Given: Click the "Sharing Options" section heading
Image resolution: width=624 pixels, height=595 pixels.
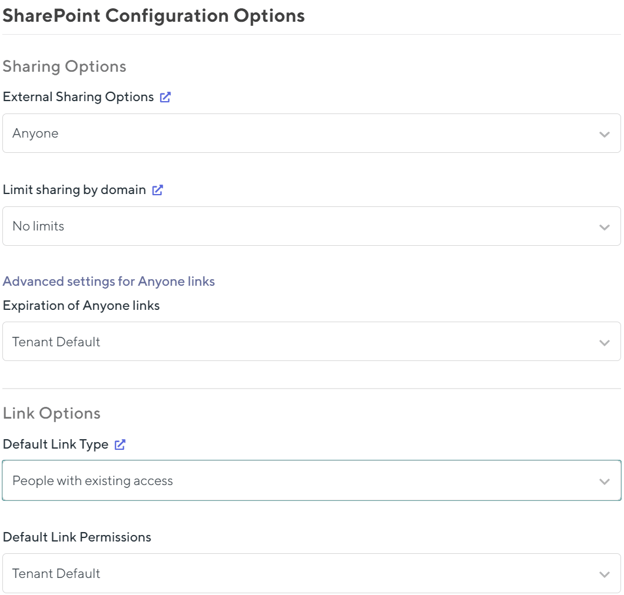Looking at the screenshot, I should [x=64, y=67].
